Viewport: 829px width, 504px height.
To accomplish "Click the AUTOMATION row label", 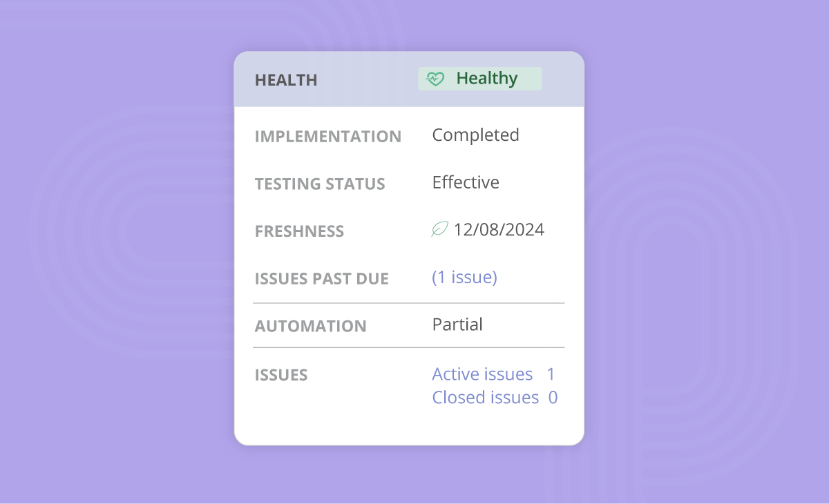I will coord(310,326).
